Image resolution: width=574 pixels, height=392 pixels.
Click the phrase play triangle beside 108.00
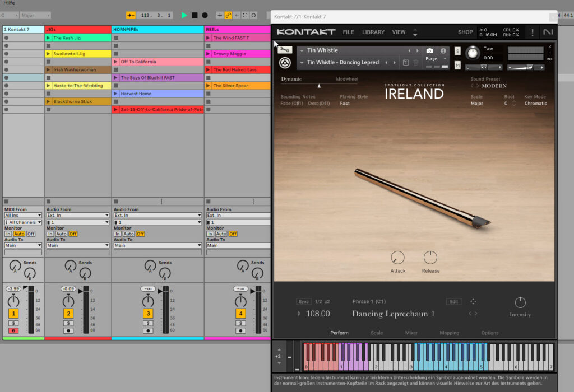tap(299, 314)
